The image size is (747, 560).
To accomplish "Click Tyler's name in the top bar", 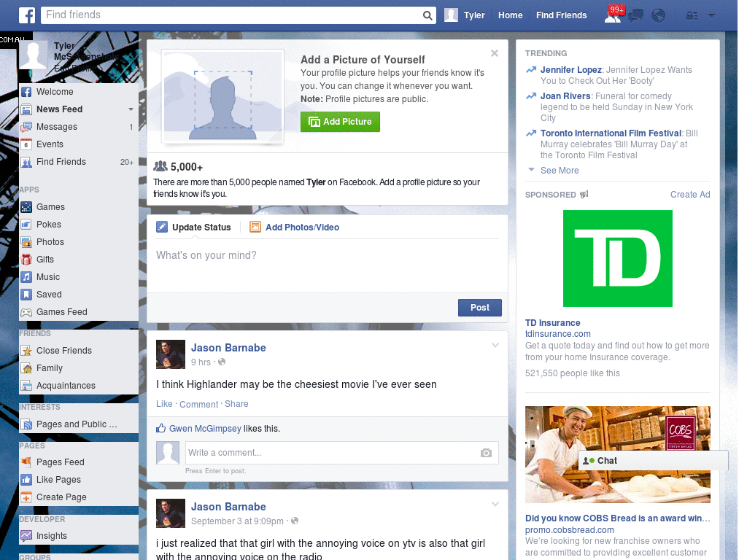I will (x=474, y=15).
